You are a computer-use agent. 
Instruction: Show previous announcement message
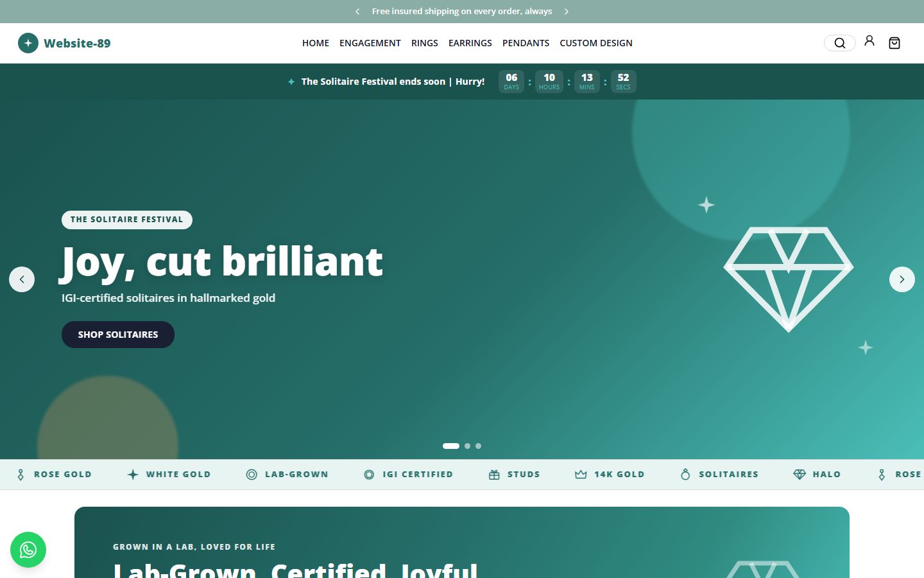357,12
